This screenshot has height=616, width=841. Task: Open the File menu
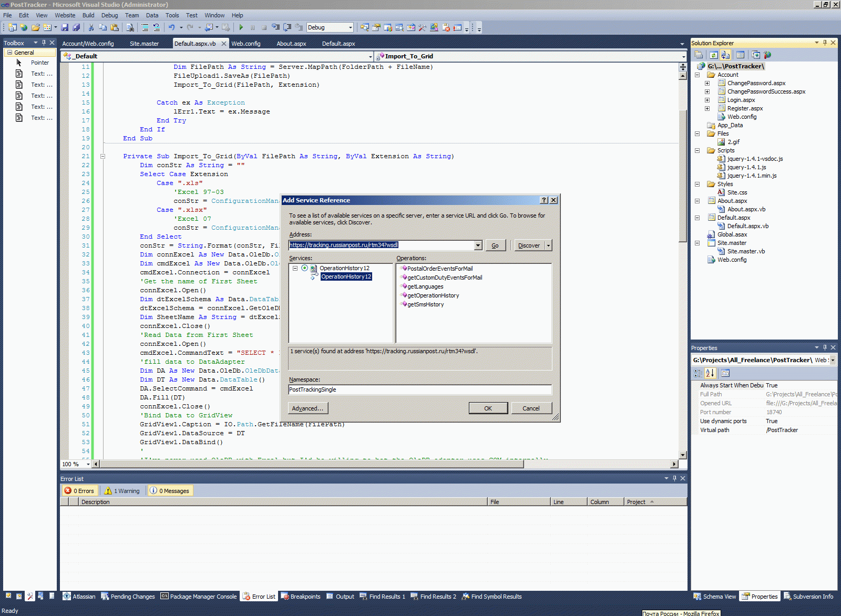point(7,15)
